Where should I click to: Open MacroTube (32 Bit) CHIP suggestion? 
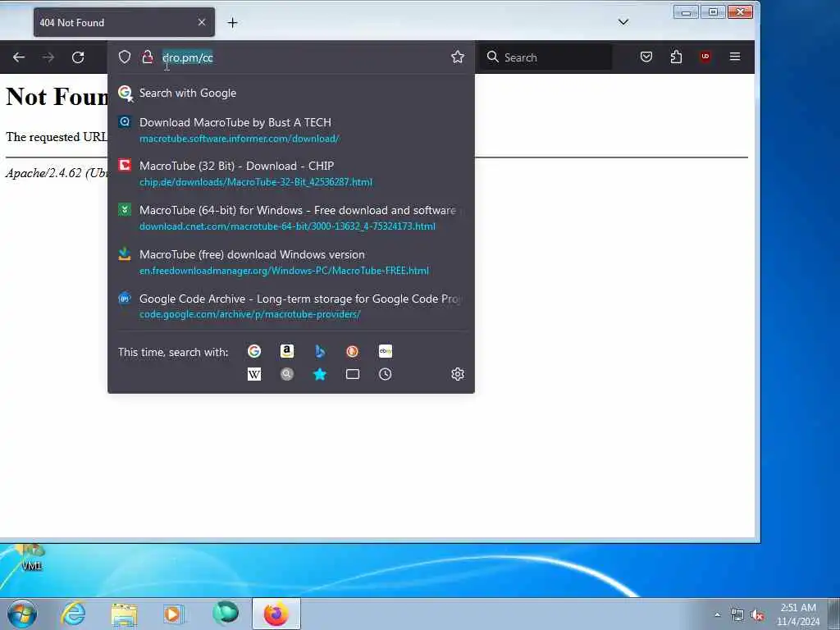tap(291, 174)
